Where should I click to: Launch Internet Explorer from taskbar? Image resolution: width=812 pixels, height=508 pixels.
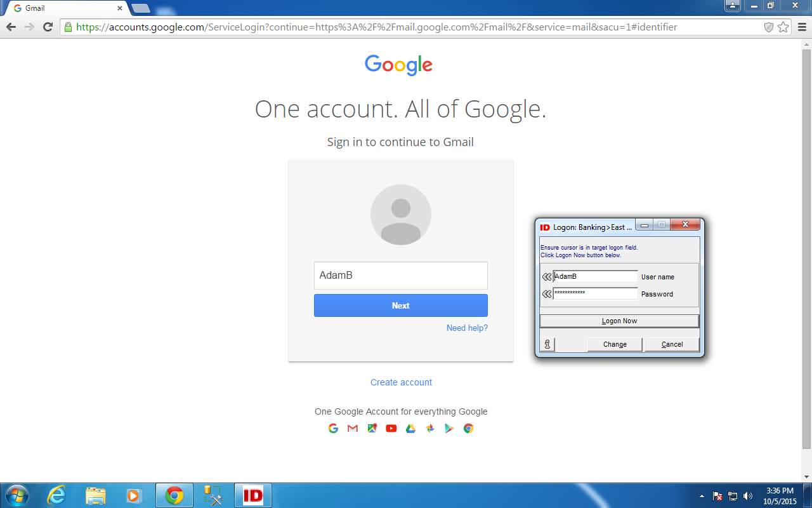(x=56, y=495)
